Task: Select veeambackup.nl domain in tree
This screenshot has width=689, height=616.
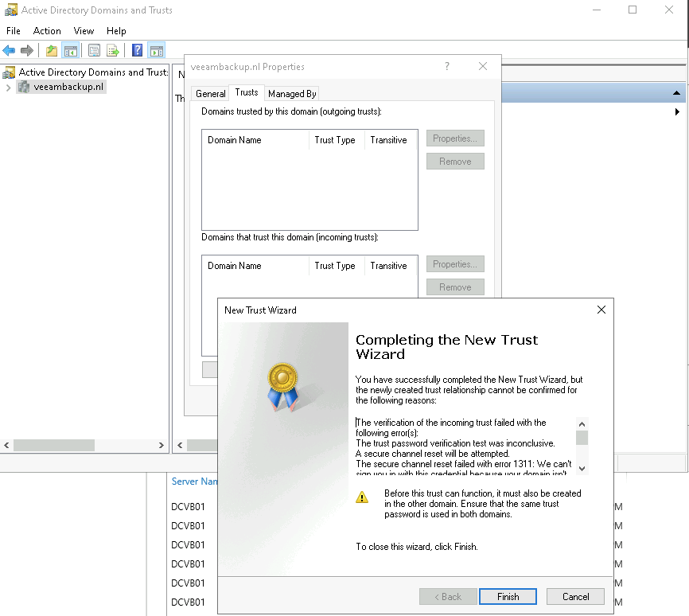Action: pyautogui.click(x=68, y=88)
